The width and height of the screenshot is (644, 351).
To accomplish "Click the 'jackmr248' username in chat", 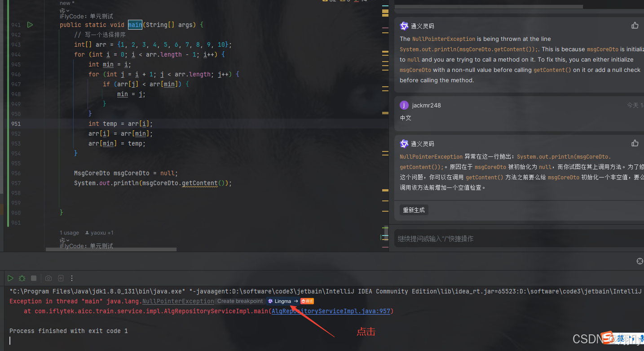I will pyautogui.click(x=427, y=105).
